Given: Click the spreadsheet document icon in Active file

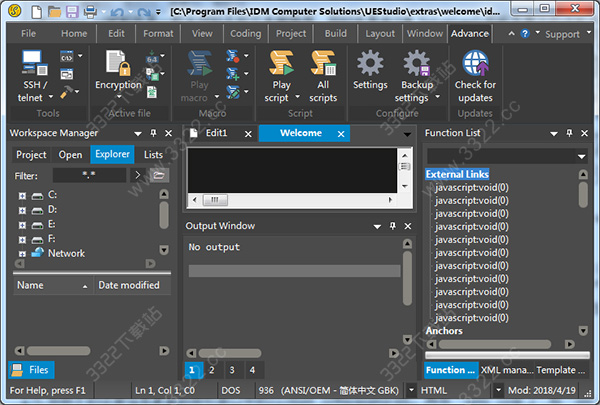Looking at the screenshot, I should click(x=152, y=92).
